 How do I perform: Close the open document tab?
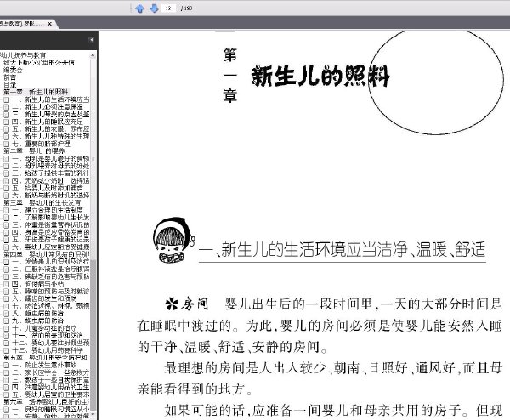tap(50, 24)
